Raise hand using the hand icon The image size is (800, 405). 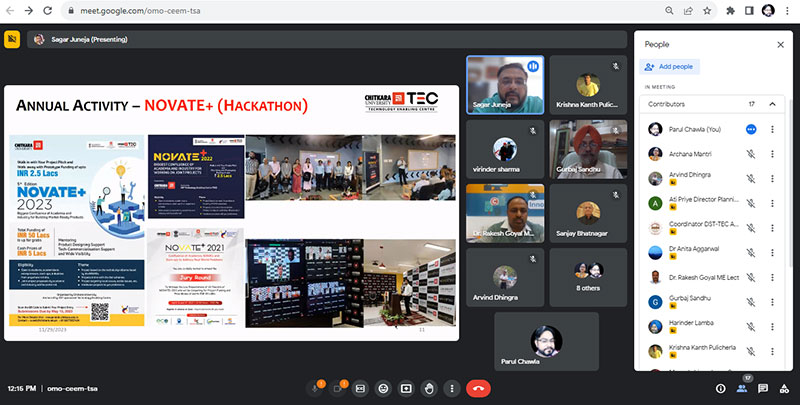point(429,388)
